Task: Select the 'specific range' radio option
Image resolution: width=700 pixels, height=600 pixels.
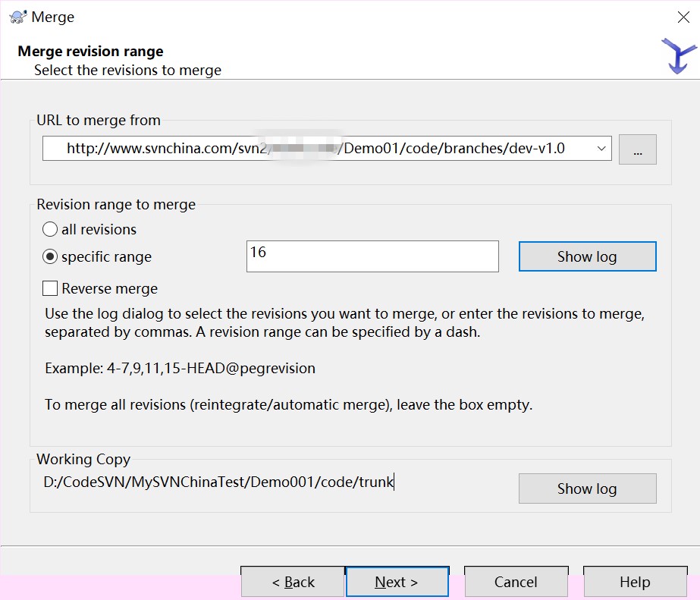Action: (50, 257)
